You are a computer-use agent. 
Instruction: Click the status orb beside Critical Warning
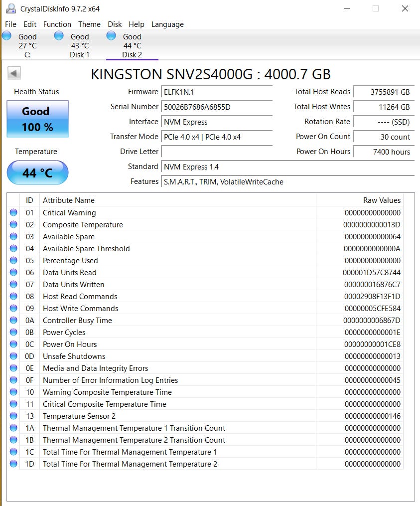(13, 213)
